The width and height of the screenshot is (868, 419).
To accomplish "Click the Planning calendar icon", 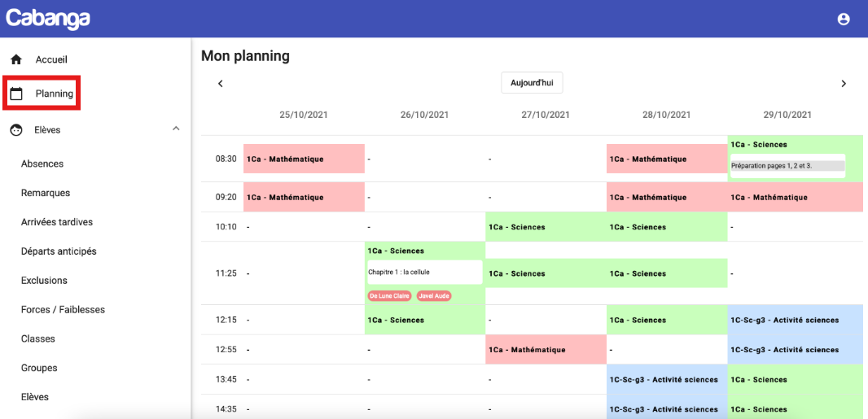I will 16,94.
